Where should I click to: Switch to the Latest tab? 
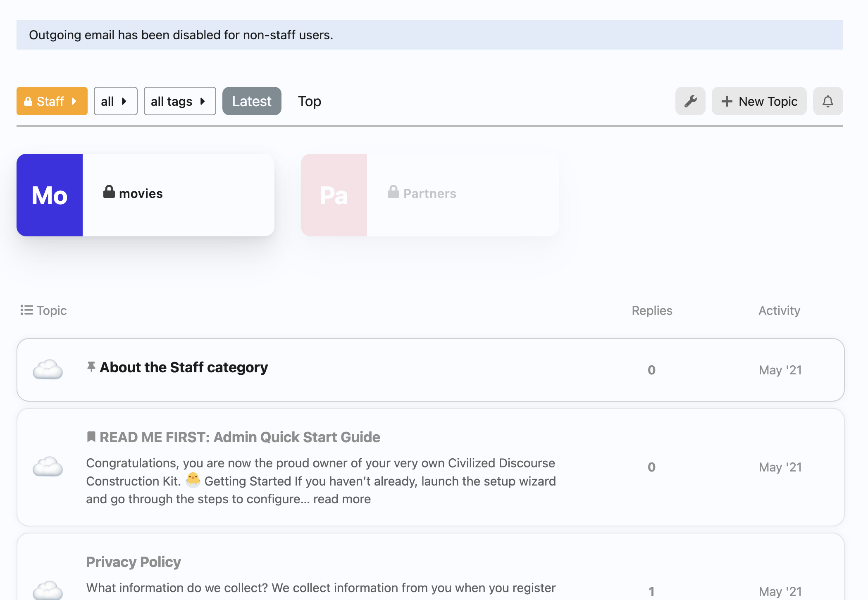pos(251,101)
